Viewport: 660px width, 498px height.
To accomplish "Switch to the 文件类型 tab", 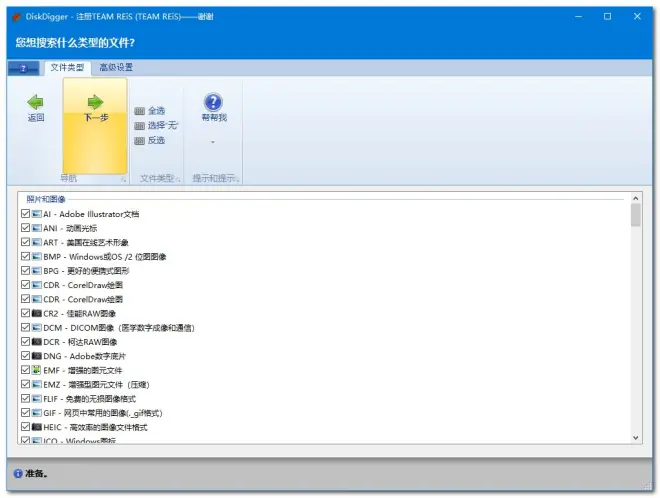I will coord(67,68).
